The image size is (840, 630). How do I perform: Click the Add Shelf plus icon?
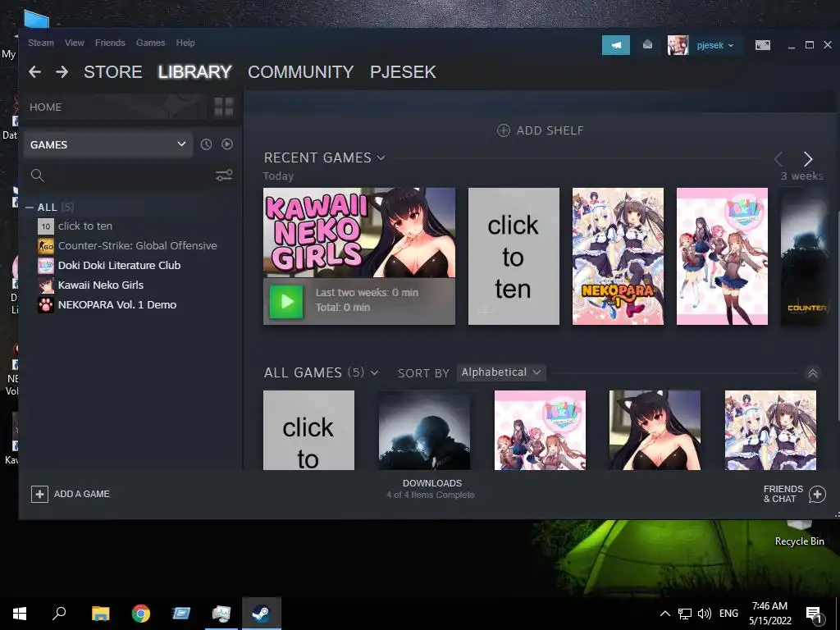pyautogui.click(x=504, y=130)
